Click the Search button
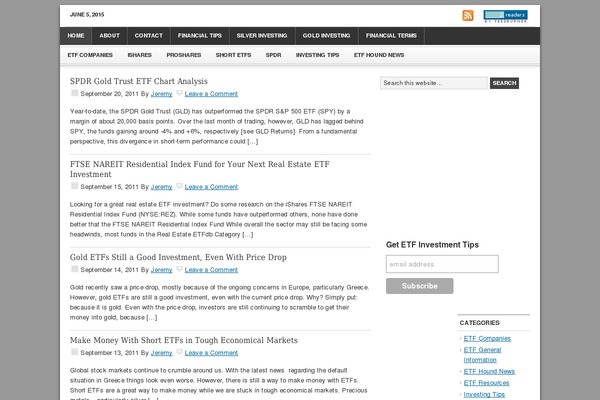Image resolution: width=600 pixels, height=400 pixels. click(x=504, y=83)
